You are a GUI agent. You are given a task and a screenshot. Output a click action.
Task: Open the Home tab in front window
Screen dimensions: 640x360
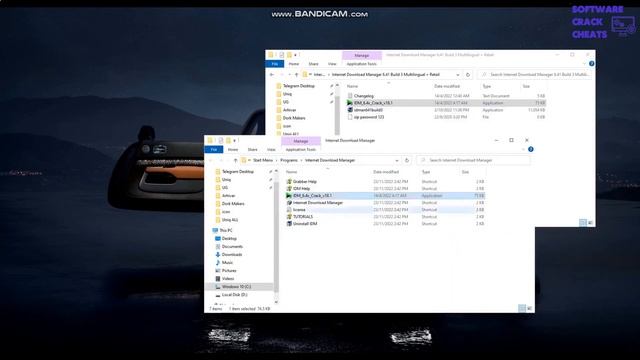pyautogui.click(x=233, y=149)
